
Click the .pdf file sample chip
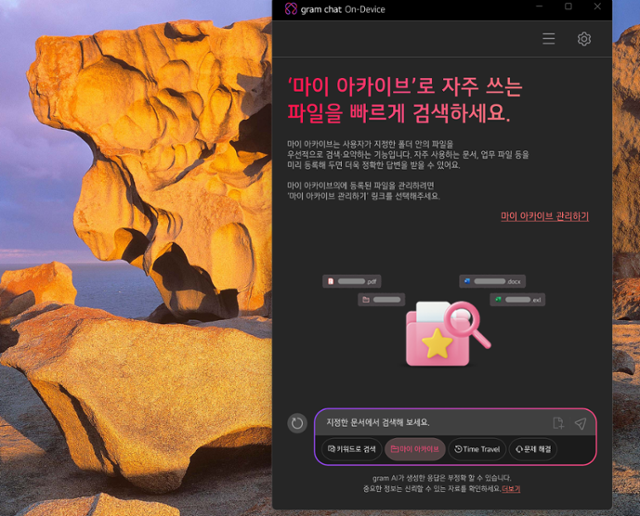click(x=352, y=281)
